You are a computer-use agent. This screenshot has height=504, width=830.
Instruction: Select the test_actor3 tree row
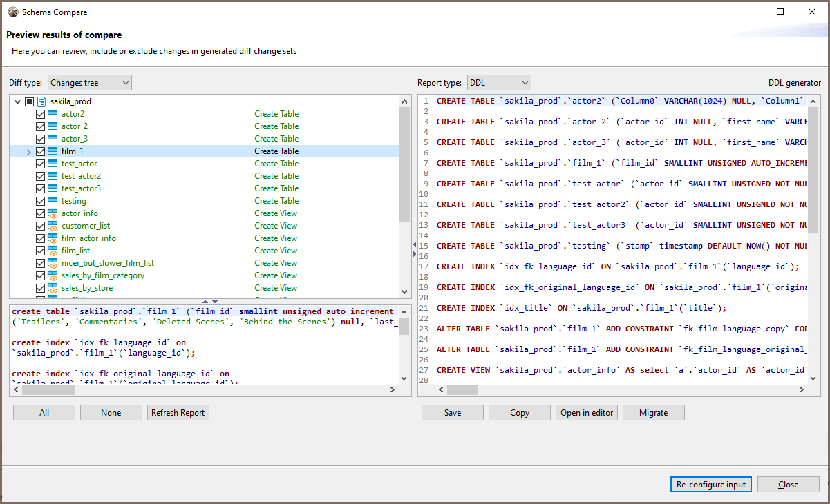[x=81, y=188]
